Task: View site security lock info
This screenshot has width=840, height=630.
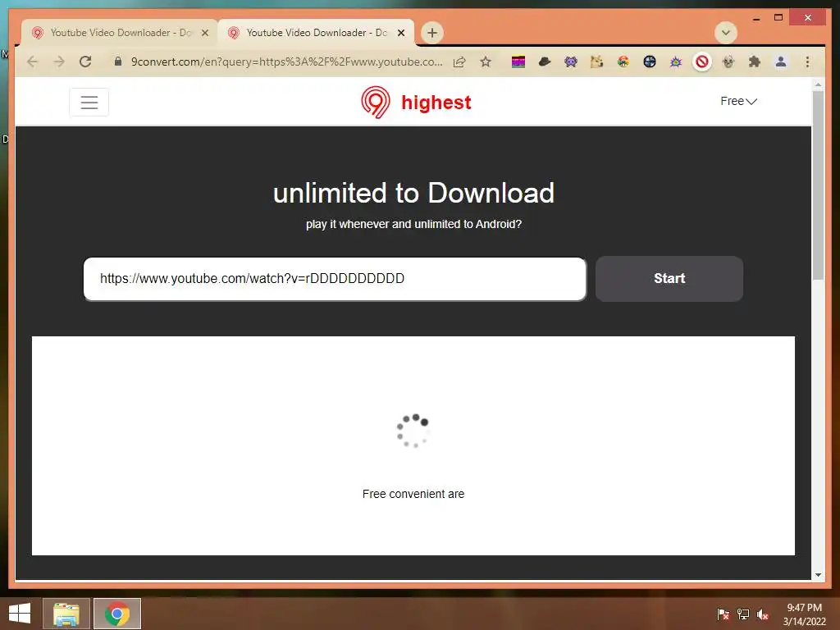Action: pyautogui.click(x=118, y=61)
